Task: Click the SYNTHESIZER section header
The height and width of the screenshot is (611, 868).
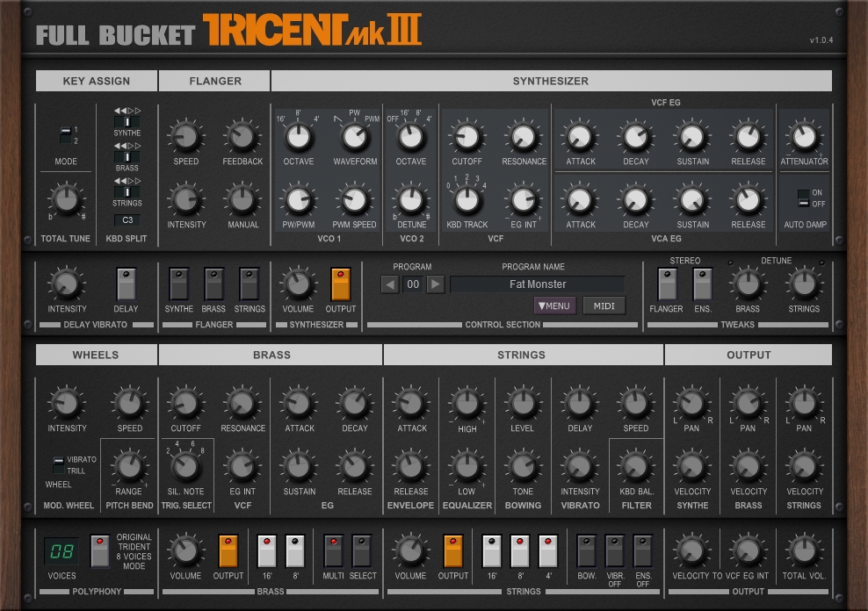Action: click(551, 81)
